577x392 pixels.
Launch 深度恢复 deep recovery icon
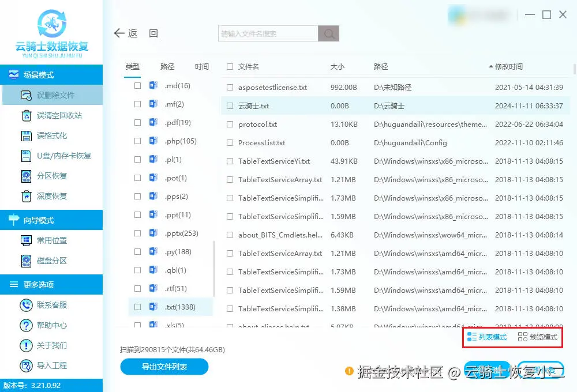click(26, 197)
